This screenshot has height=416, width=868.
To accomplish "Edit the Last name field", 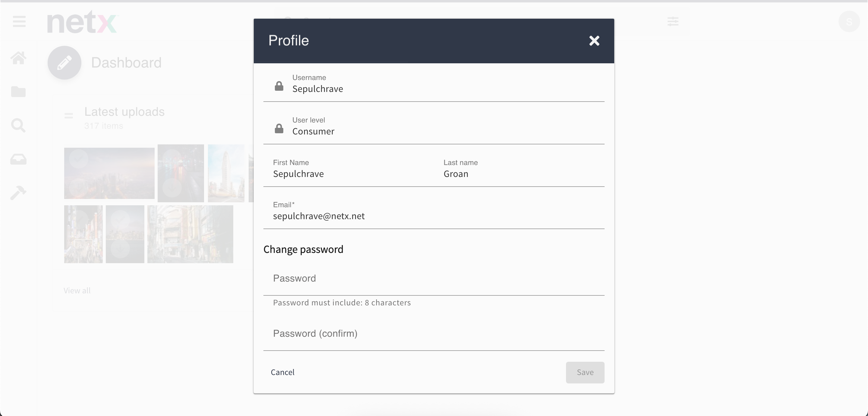I will click(x=522, y=174).
